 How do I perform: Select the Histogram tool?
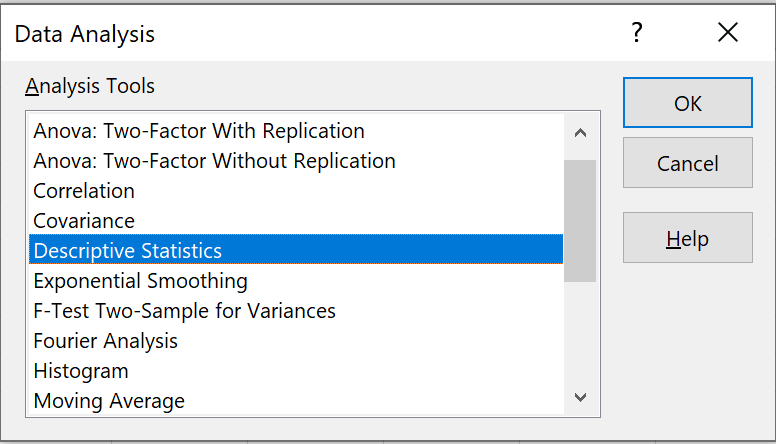click(296, 371)
